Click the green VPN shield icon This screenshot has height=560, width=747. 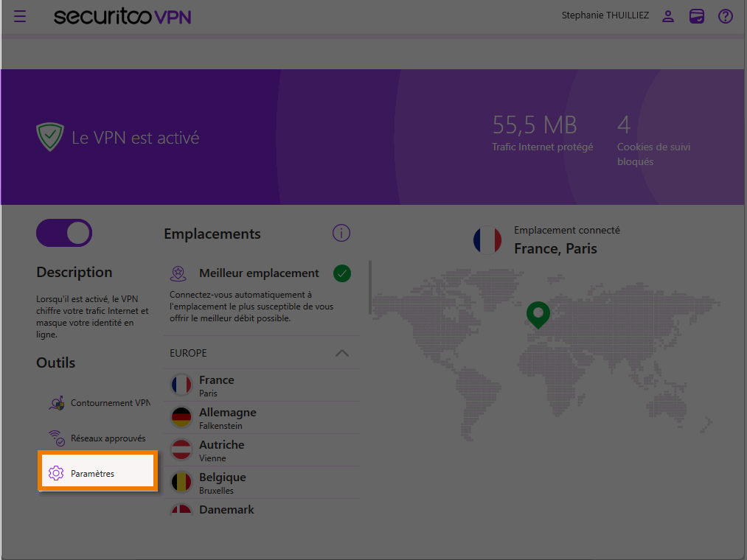click(x=50, y=137)
